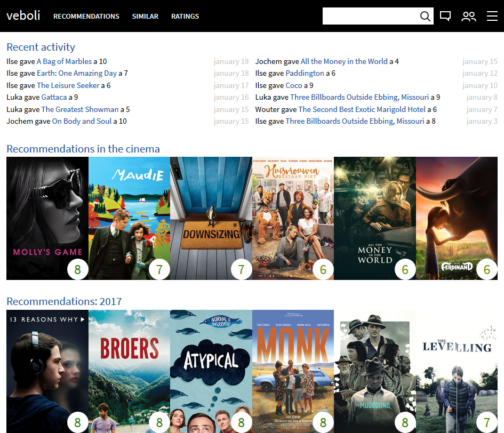Open the Recommendations menu item
The height and width of the screenshot is (433, 504).
point(86,16)
